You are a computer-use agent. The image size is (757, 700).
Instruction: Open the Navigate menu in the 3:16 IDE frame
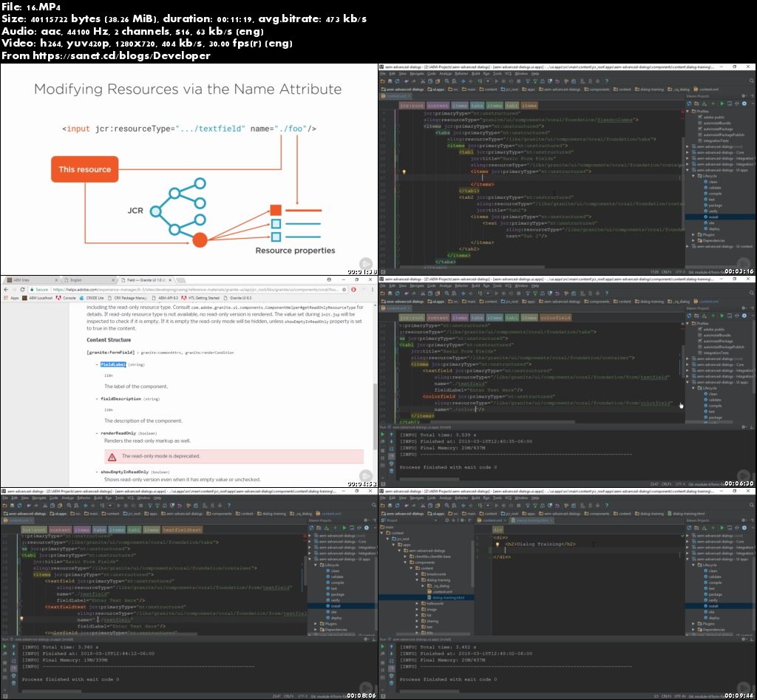point(417,74)
